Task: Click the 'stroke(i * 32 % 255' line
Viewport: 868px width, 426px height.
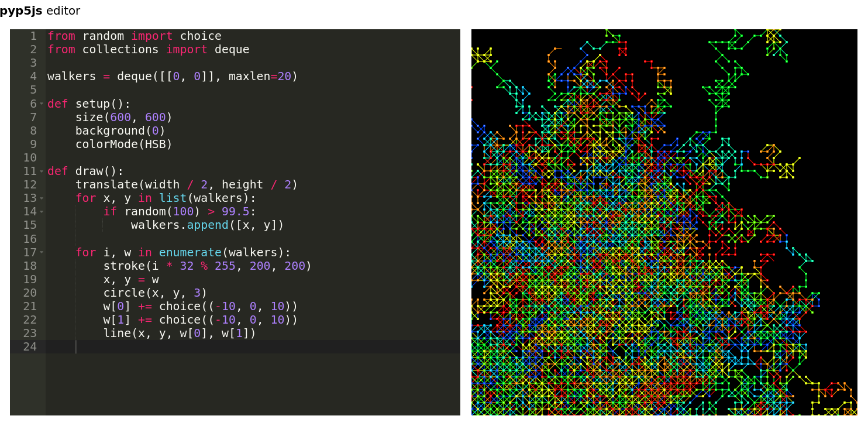Action: 208,266
